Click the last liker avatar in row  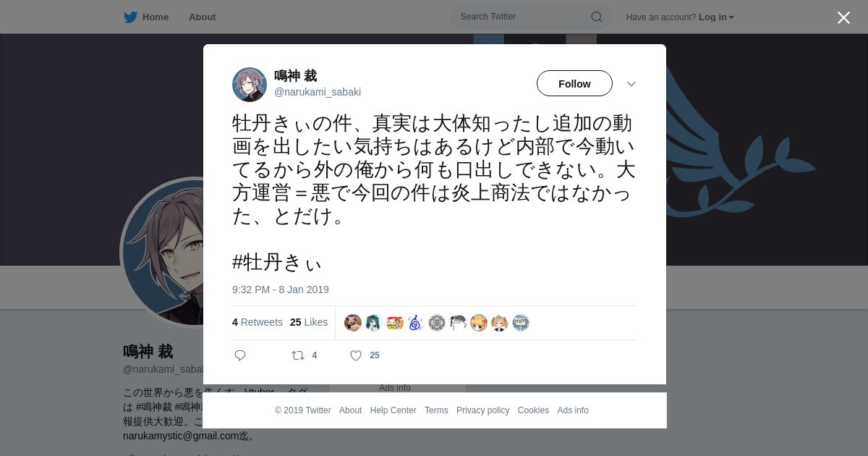coord(521,323)
